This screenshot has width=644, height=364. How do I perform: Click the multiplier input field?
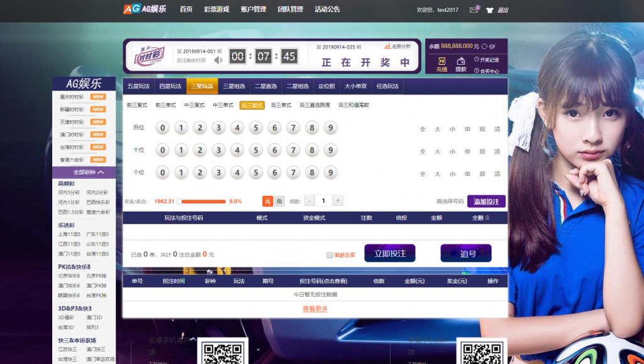pos(323,201)
